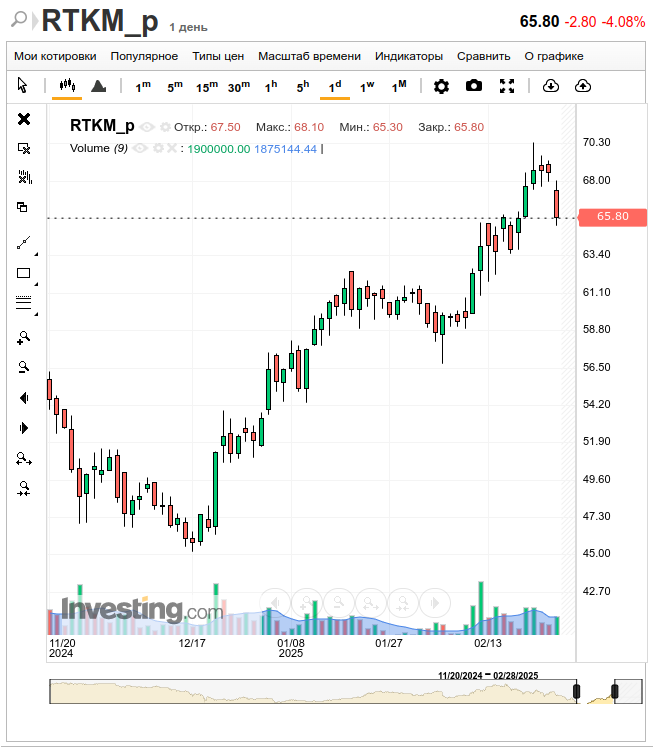
Task: Expand the line tool submenu arrow
Action: coord(36,254)
